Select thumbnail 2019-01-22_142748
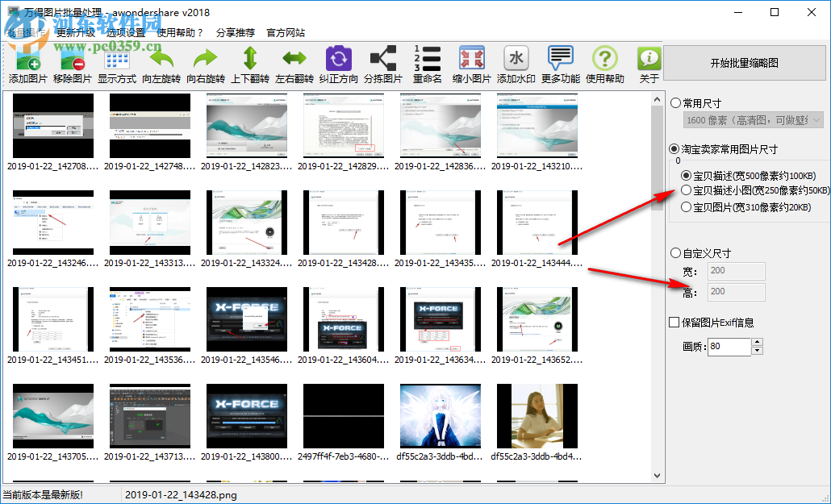831x504 pixels. tap(150, 126)
